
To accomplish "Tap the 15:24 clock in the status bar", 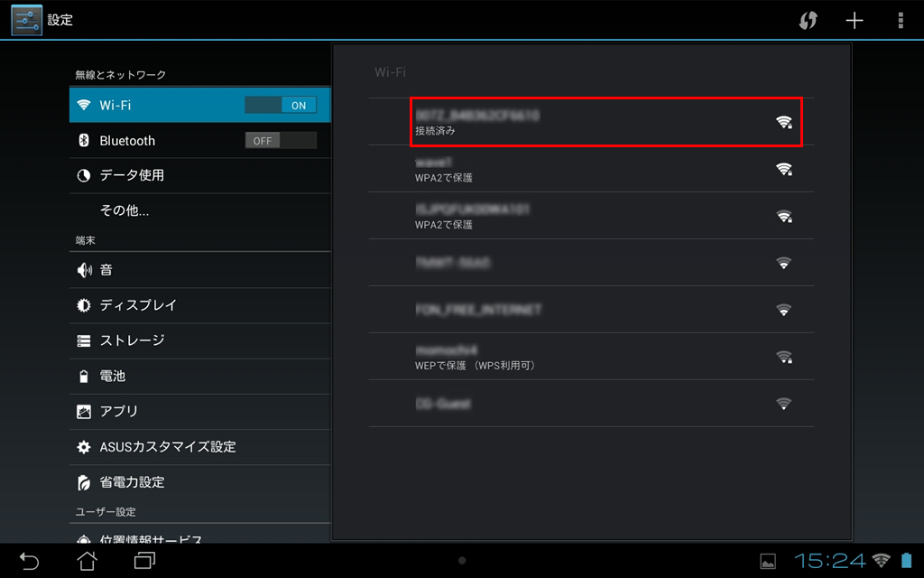I will click(830, 560).
